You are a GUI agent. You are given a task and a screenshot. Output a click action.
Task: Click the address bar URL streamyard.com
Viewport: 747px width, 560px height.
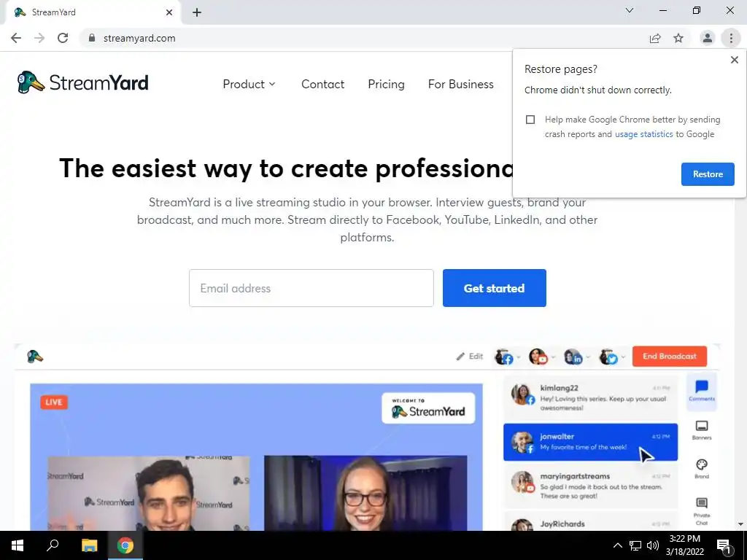139,38
